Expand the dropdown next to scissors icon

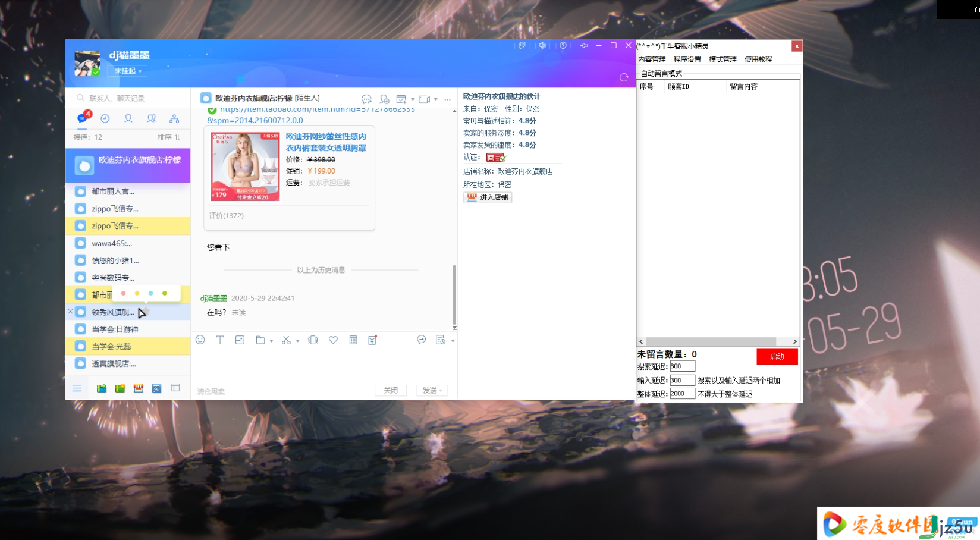pyautogui.click(x=297, y=341)
